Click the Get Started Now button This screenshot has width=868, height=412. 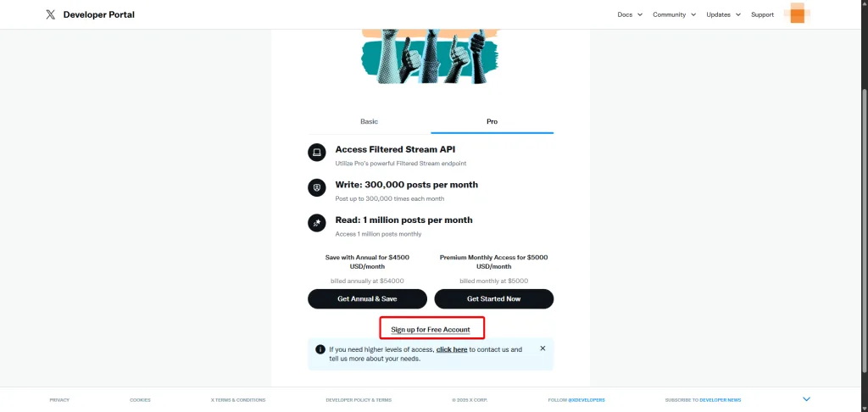[494, 299]
